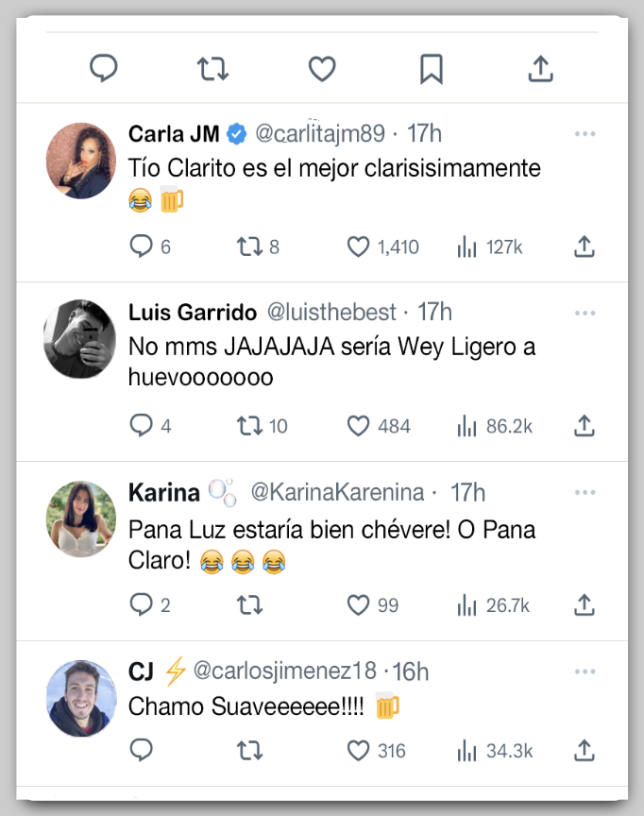The height and width of the screenshot is (816, 644).
Task: Share CJ's Chamo Suaveeeeee tweet
Action: 585,751
